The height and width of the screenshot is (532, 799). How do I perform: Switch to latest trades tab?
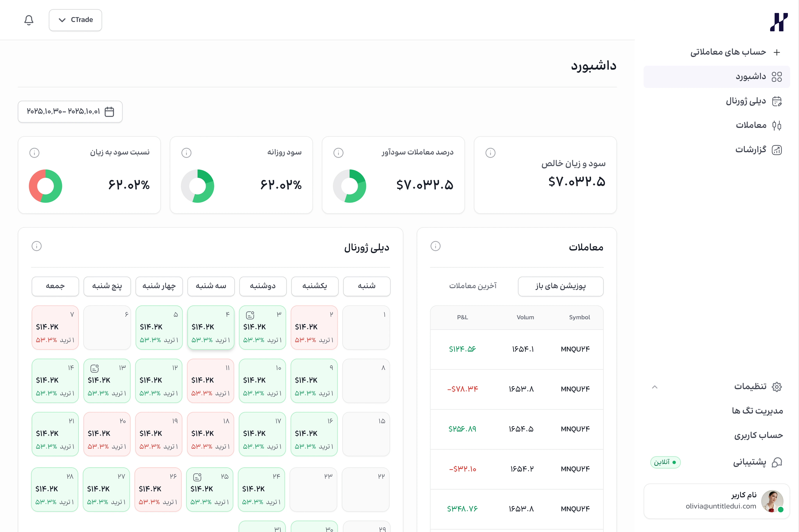[x=473, y=286]
